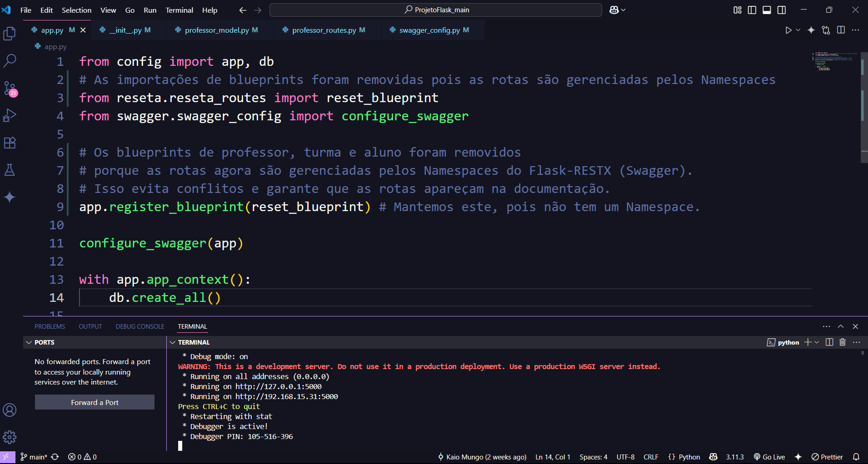Run the Python file with play icon
Viewport: 868px width, 464px height.
(x=788, y=30)
